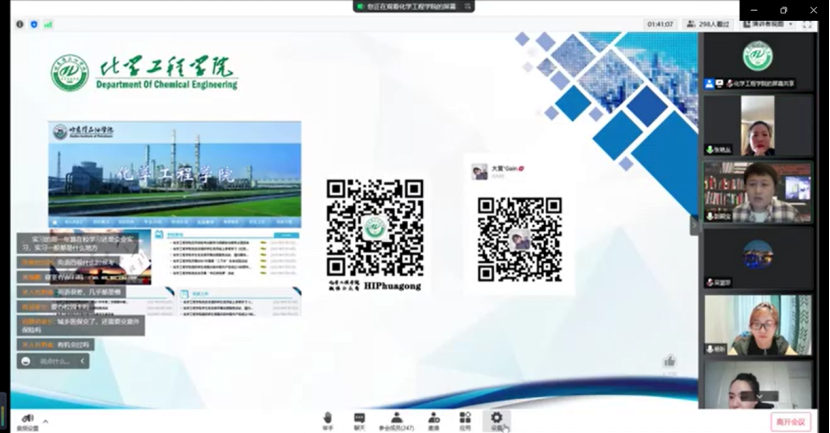Open the speaker view layout dropdown
This screenshot has height=433, width=830.
pyautogui.click(x=768, y=24)
